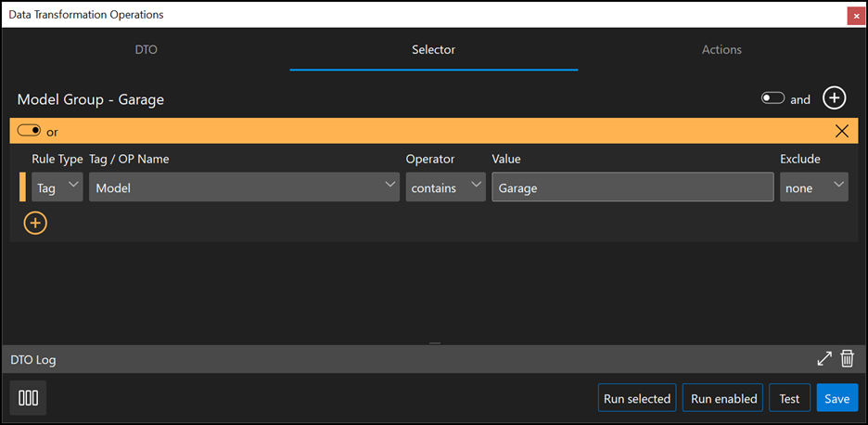The width and height of the screenshot is (868, 425).
Task: Close the Data Transformation Operations window
Action: 855,16
